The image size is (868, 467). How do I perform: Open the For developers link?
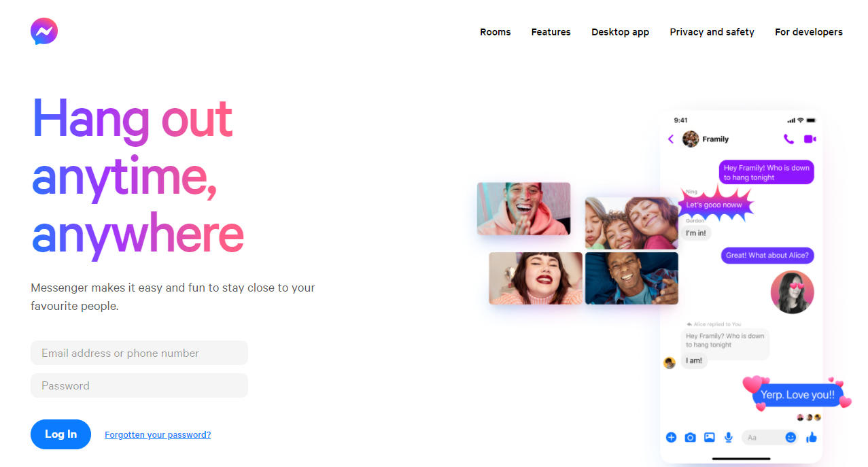(808, 32)
